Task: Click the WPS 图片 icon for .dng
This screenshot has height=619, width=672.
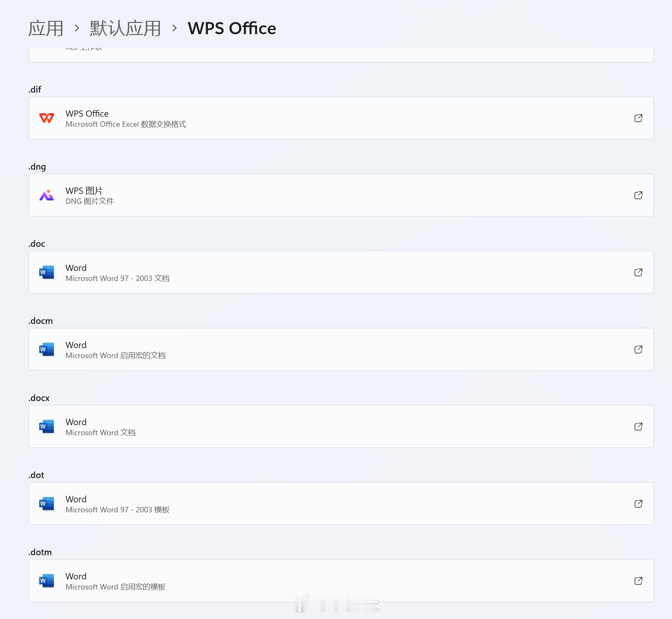Action: [x=47, y=195]
